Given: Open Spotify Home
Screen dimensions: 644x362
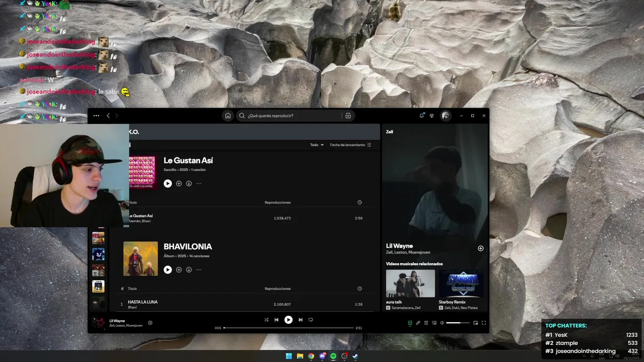Looking at the screenshot, I should [228, 116].
